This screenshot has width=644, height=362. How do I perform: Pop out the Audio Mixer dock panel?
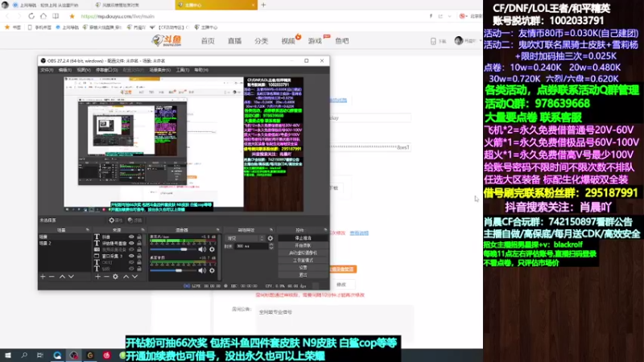(x=217, y=230)
